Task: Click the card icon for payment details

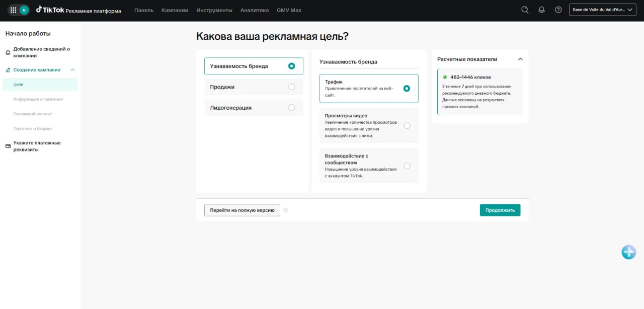Action: [8, 146]
